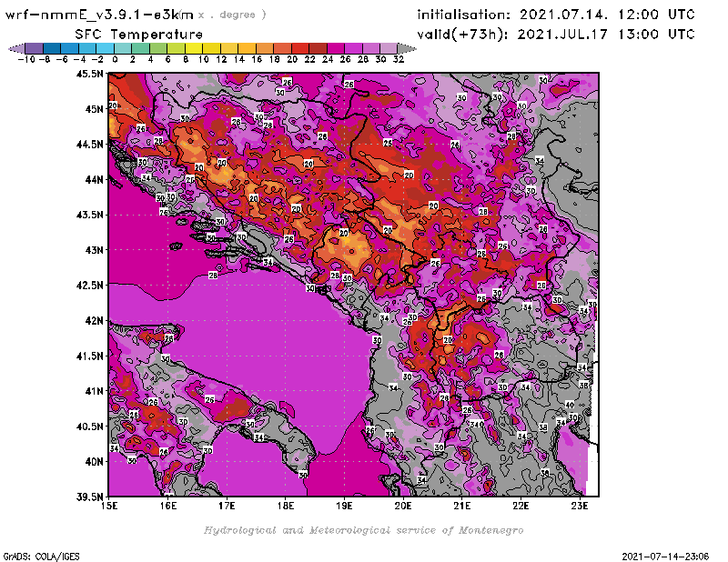Click the timestamp '2021-07-14-23:06'
The image size is (728, 562).
[x=665, y=556]
